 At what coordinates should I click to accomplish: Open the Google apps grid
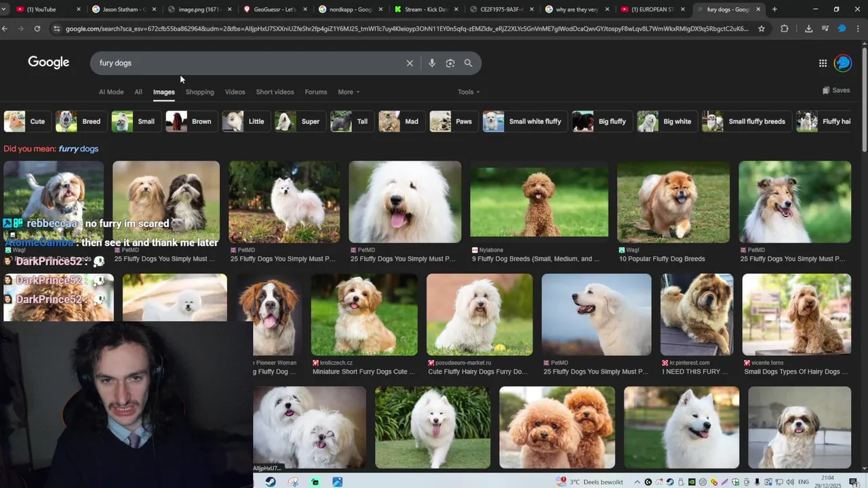click(x=823, y=63)
